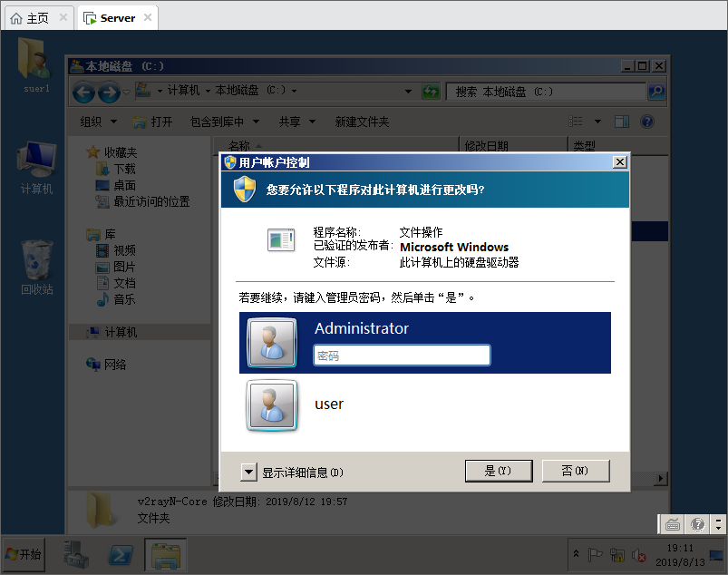The height and width of the screenshot is (575, 728).
Task: Click the muted speaker tray icon
Action: pyautogui.click(x=639, y=555)
